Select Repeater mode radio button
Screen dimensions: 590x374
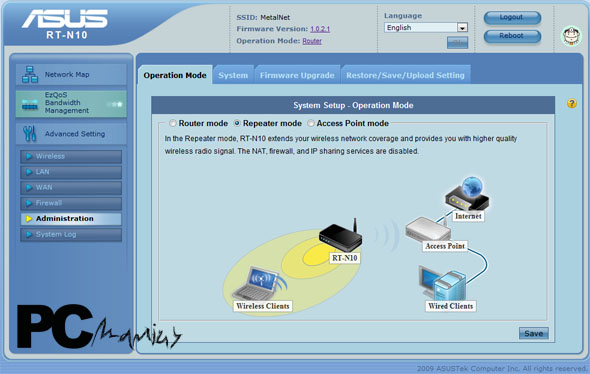(237, 123)
